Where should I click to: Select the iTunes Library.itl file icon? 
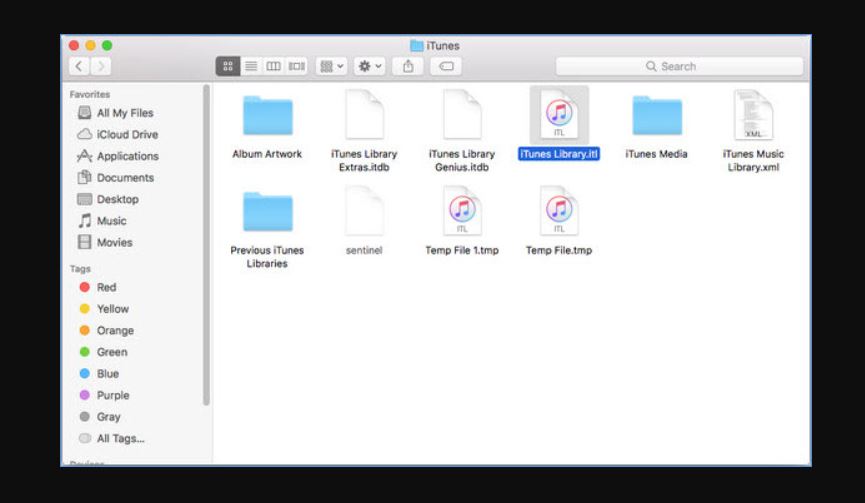point(559,115)
